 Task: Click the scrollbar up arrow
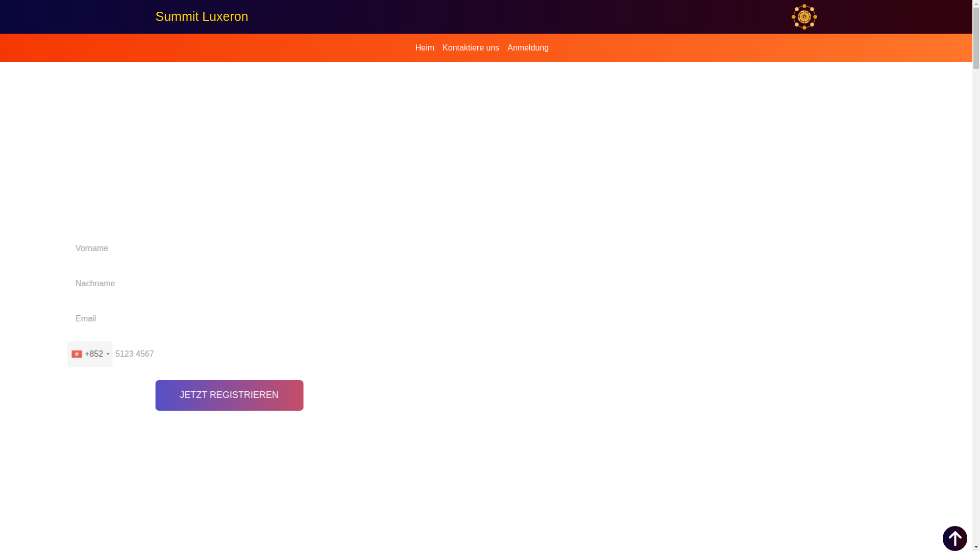point(976,4)
